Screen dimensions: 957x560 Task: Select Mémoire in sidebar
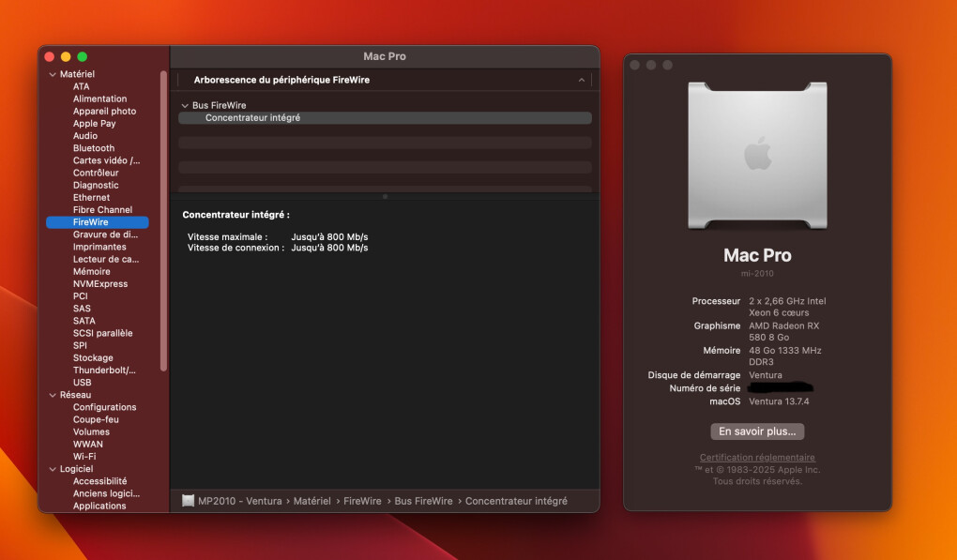(x=92, y=271)
